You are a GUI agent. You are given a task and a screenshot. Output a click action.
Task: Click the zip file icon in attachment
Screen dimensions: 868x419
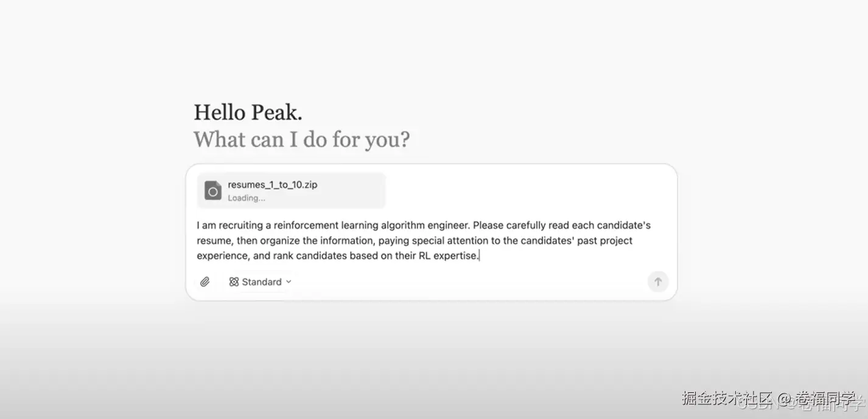pyautogui.click(x=212, y=190)
